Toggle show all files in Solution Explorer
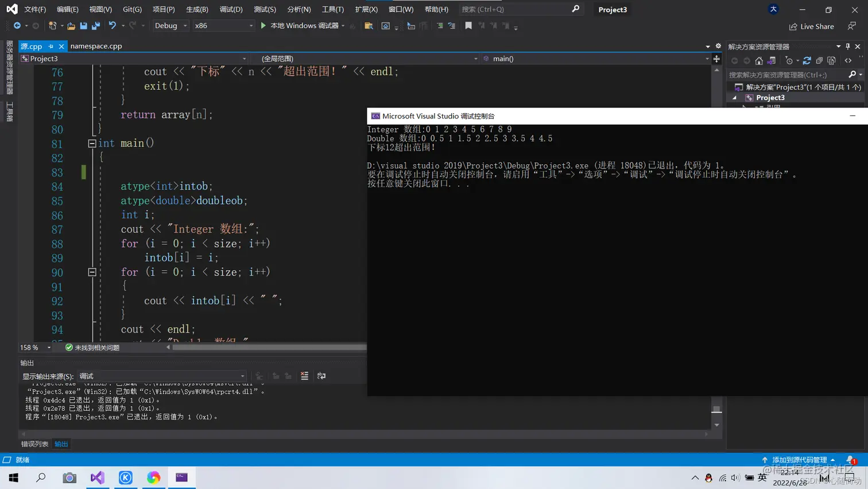 (x=832, y=61)
